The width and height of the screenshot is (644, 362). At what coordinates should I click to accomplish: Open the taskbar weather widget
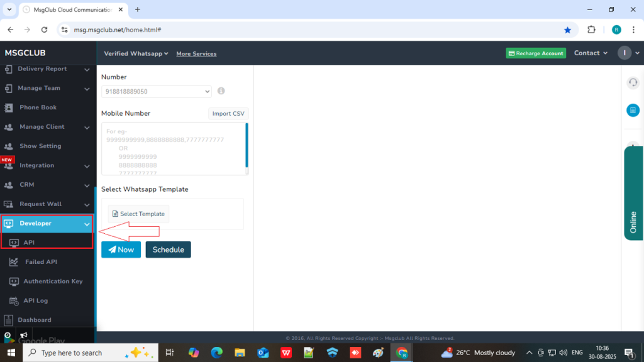tap(478, 353)
